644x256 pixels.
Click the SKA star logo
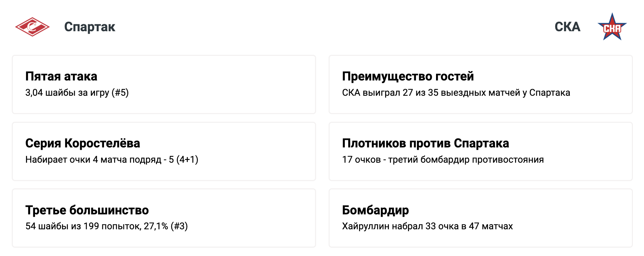[x=612, y=27]
